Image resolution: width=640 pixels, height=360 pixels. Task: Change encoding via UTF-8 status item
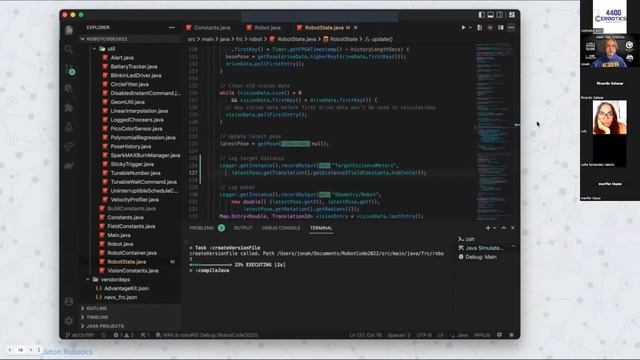click(x=424, y=335)
